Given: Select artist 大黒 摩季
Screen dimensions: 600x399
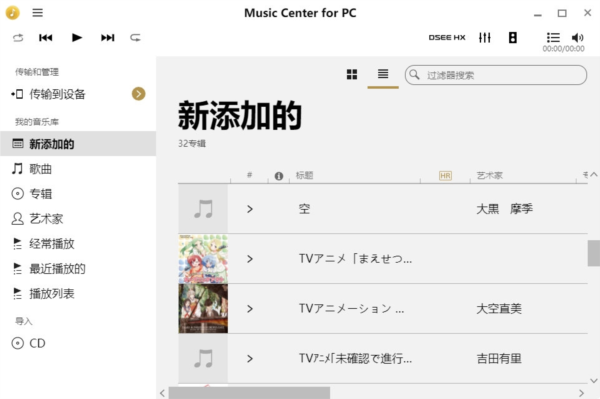Looking at the screenshot, I should coord(505,209).
